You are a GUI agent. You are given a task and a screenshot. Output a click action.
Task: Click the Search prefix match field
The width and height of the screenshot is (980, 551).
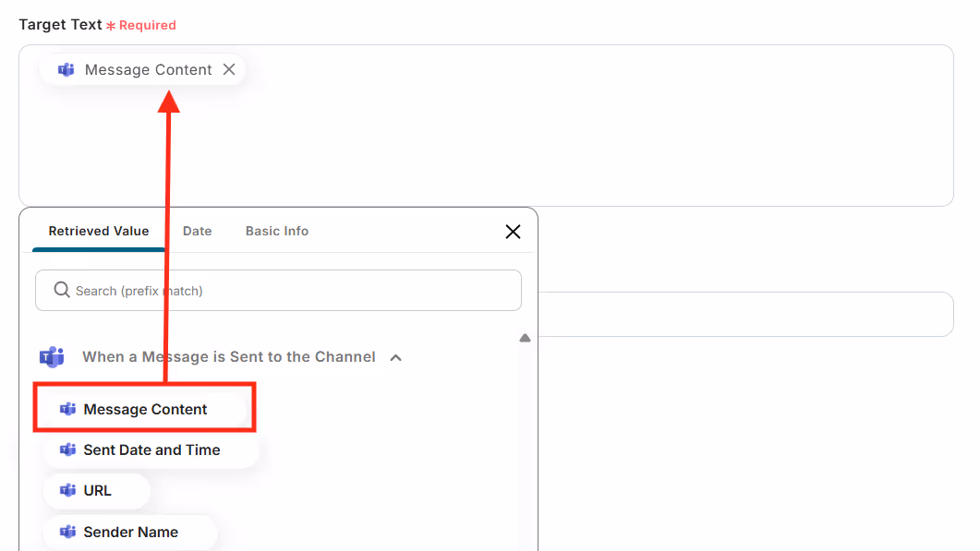(x=278, y=291)
